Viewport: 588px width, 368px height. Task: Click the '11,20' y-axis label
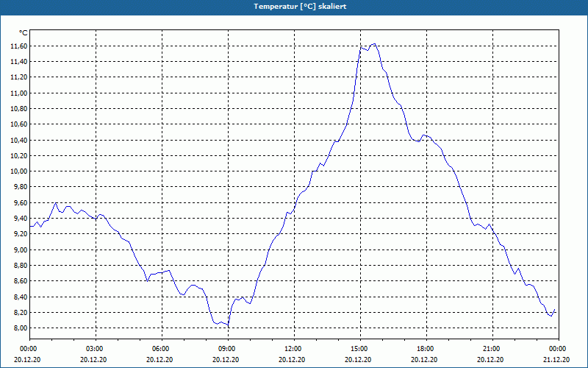pos(19,77)
